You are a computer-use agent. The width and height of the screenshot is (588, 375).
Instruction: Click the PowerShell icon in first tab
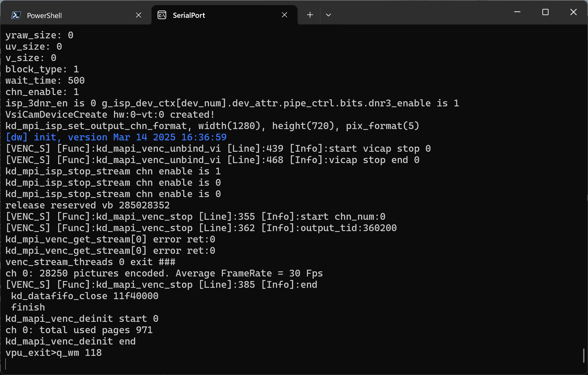16,15
